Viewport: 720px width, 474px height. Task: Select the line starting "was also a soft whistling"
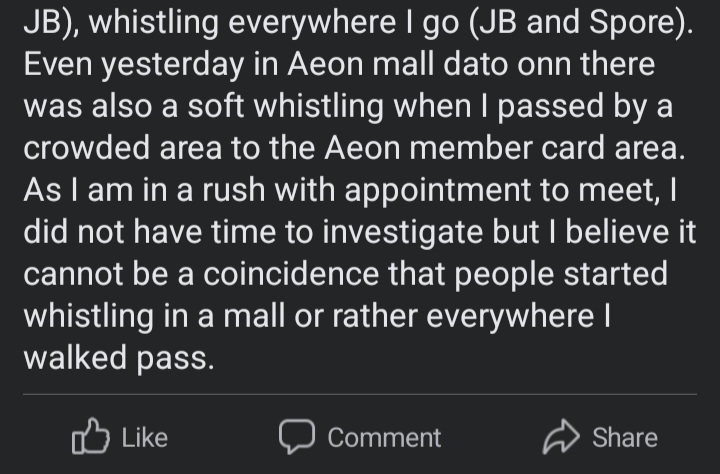point(348,106)
